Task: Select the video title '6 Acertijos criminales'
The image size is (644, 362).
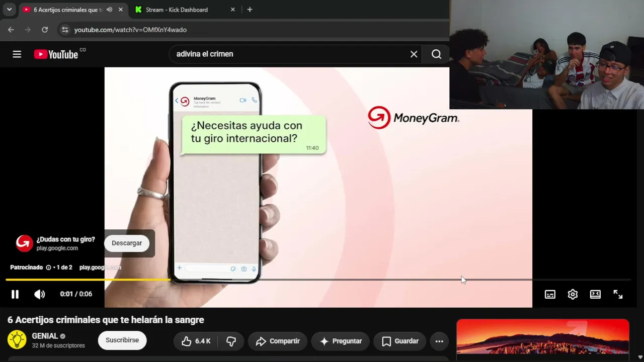Action: click(x=106, y=320)
